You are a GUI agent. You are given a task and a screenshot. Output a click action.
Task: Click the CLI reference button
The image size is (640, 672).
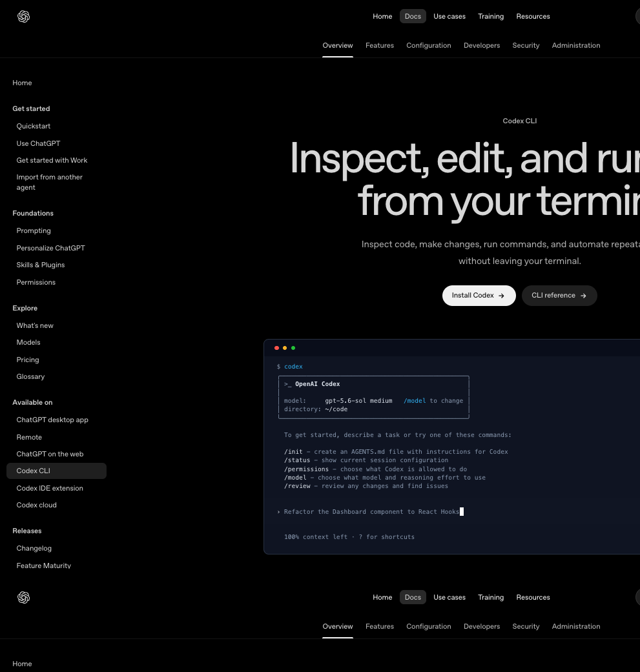(559, 296)
